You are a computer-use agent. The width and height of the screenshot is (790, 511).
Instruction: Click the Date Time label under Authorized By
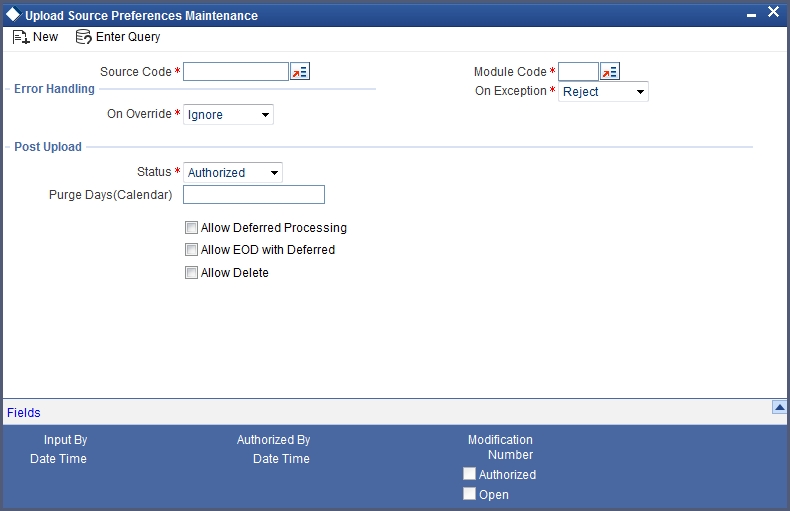pyautogui.click(x=281, y=459)
